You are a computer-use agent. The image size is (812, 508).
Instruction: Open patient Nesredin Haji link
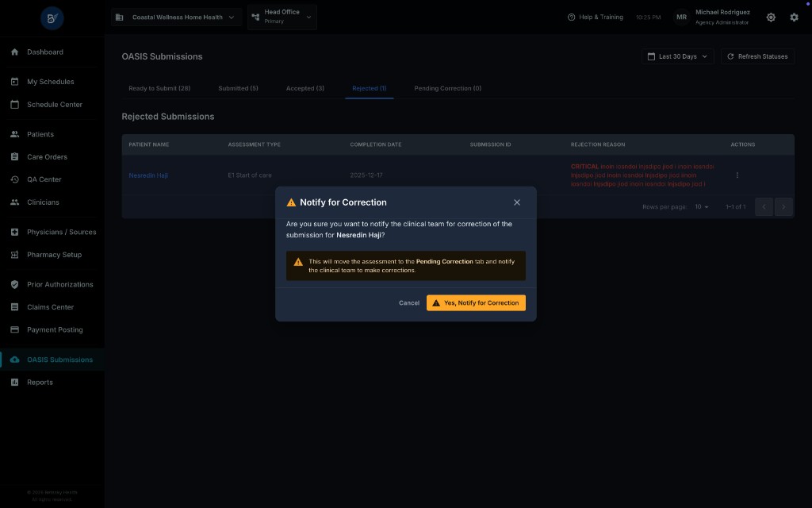[148, 175]
